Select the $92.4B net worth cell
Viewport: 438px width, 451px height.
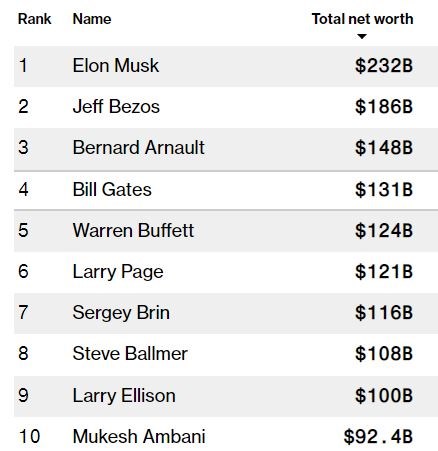click(378, 437)
